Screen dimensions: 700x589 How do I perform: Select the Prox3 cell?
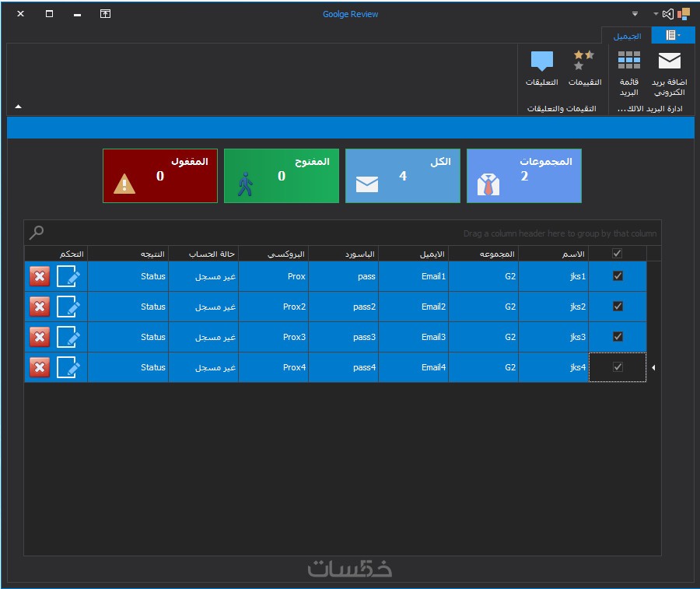[273, 337]
